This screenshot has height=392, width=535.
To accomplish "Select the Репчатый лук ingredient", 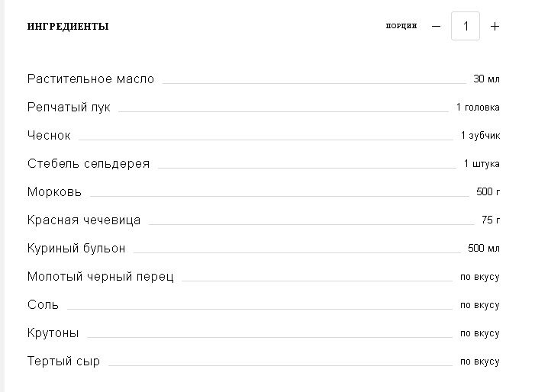I will 69,108.
